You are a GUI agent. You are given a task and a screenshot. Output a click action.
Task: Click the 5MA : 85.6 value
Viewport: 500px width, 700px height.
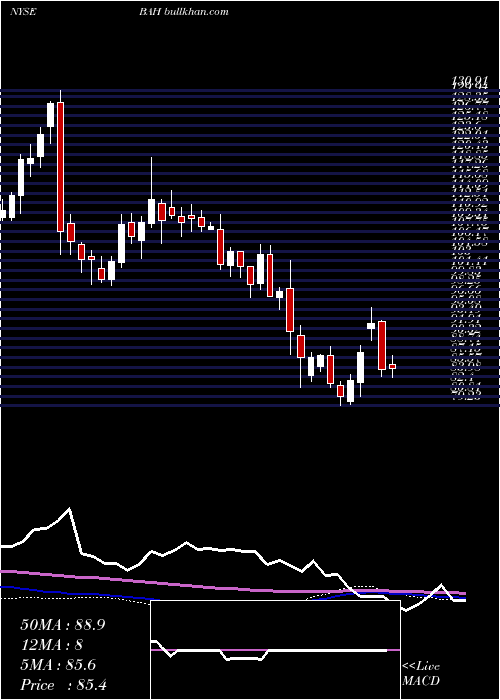click(x=58, y=665)
